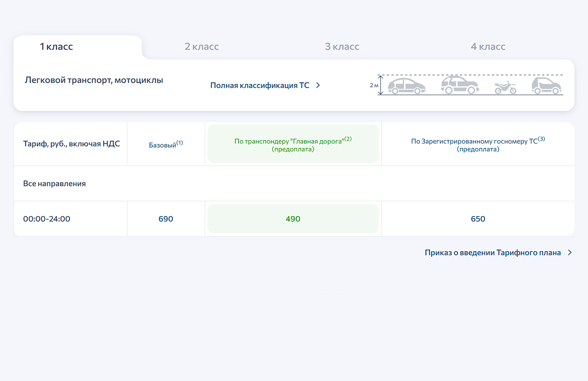Click the minivan icon at right
Image resolution: width=588 pixels, height=381 pixels.
(x=546, y=85)
